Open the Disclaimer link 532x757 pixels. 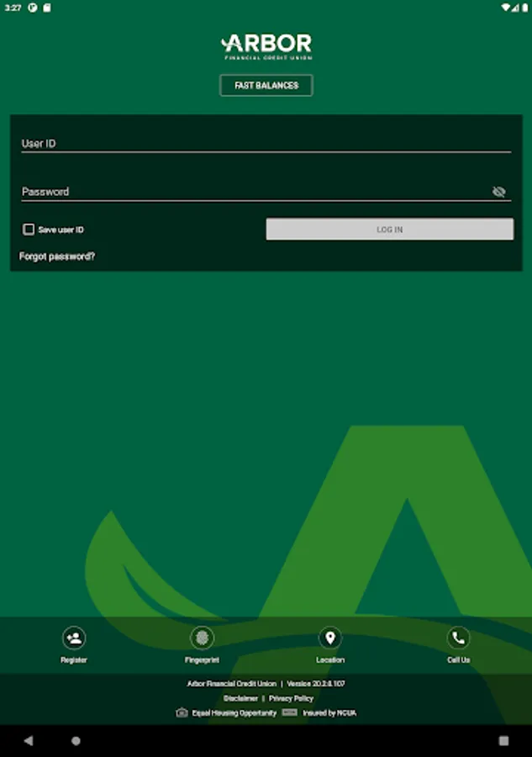click(x=240, y=698)
